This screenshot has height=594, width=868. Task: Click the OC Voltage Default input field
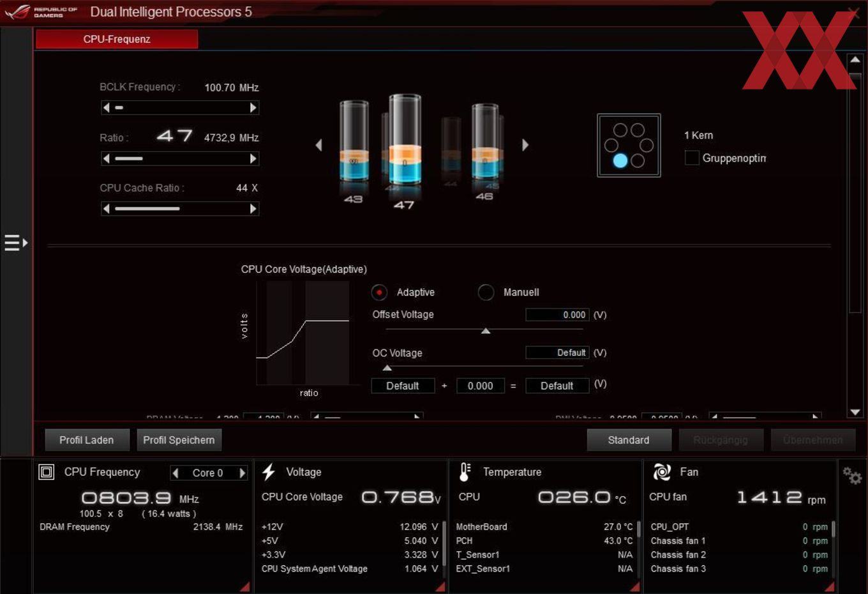[x=557, y=353]
